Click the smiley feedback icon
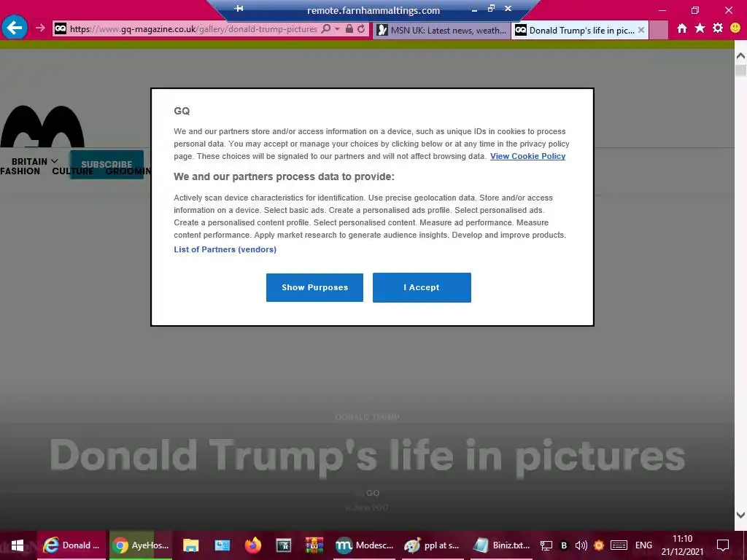 point(735,28)
